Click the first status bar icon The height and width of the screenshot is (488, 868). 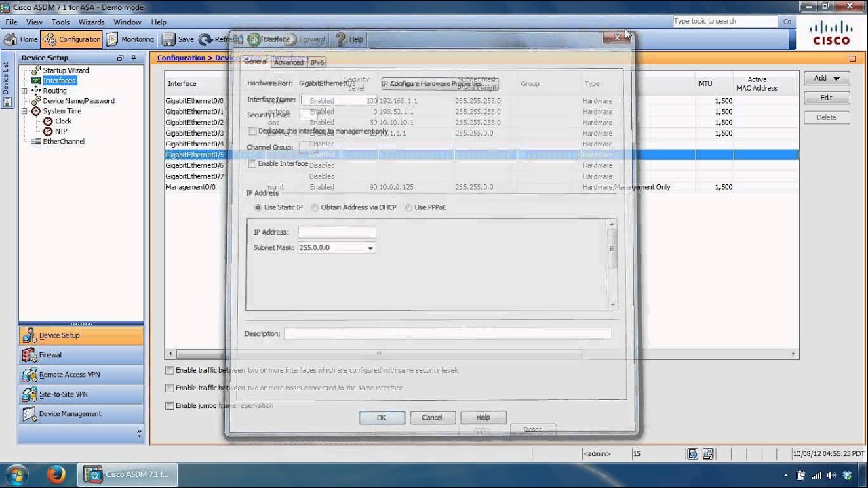coord(693,454)
